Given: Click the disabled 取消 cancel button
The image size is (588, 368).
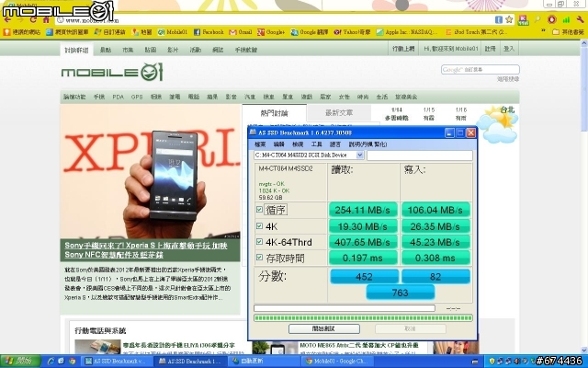Looking at the screenshot, I should coord(411,328).
